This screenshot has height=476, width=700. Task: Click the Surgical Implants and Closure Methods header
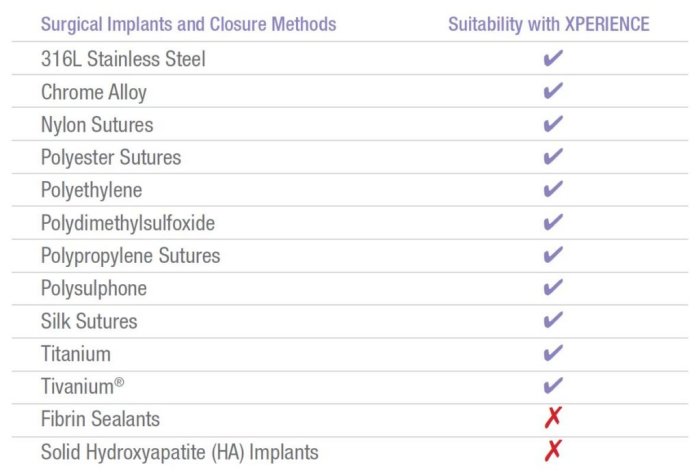(x=188, y=24)
